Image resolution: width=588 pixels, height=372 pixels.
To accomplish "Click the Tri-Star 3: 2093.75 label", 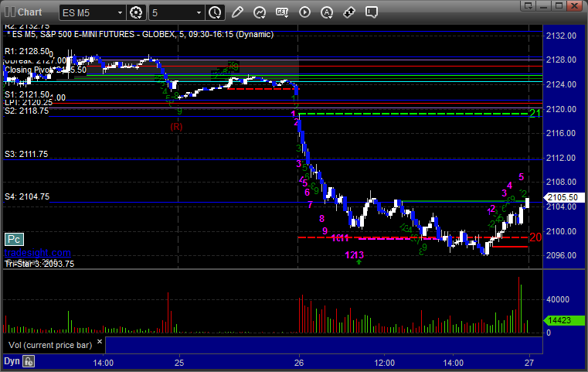I will click(39, 264).
